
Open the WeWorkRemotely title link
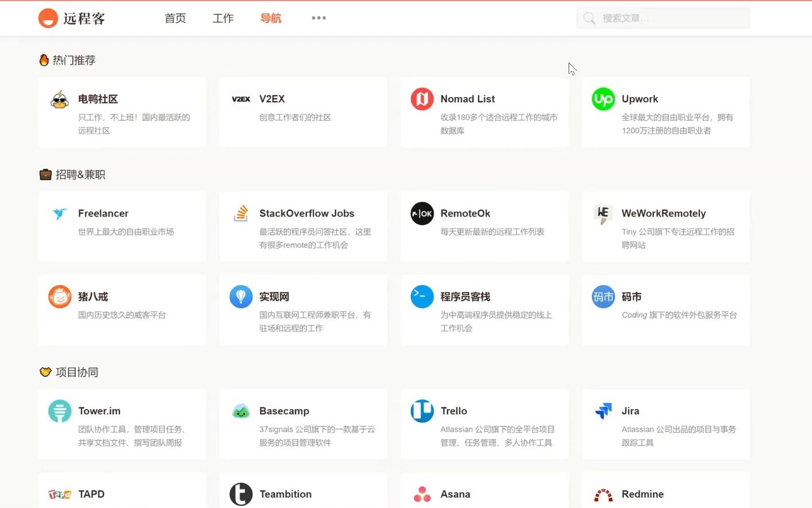(664, 213)
